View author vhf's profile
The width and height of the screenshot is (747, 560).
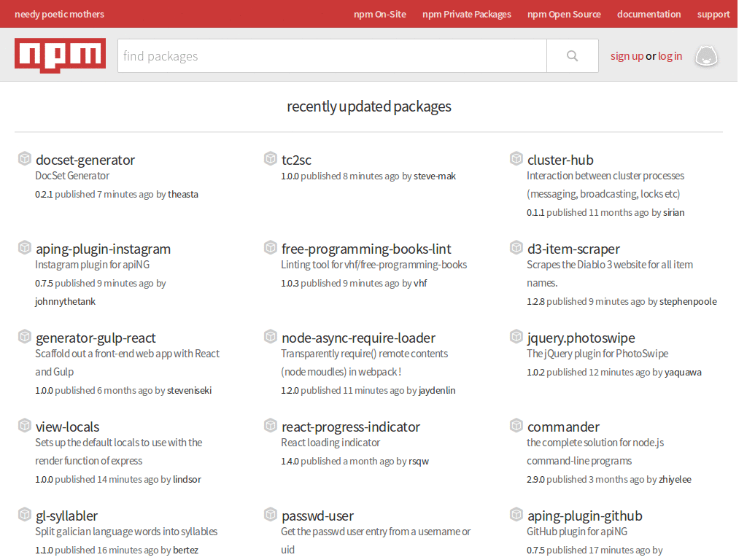click(x=420, y=284)
